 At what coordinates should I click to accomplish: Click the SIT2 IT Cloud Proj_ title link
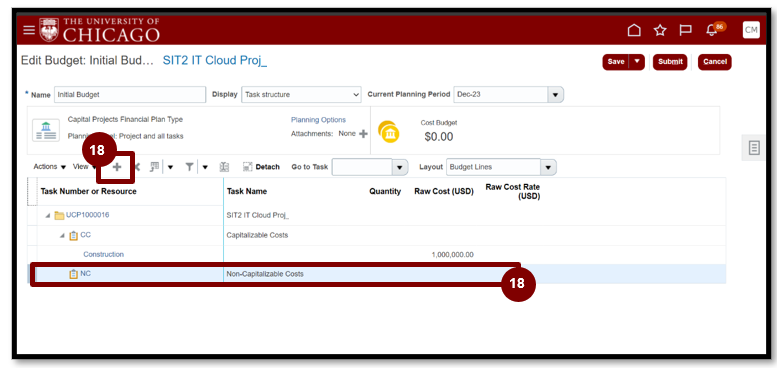click(x=215, y=60)
